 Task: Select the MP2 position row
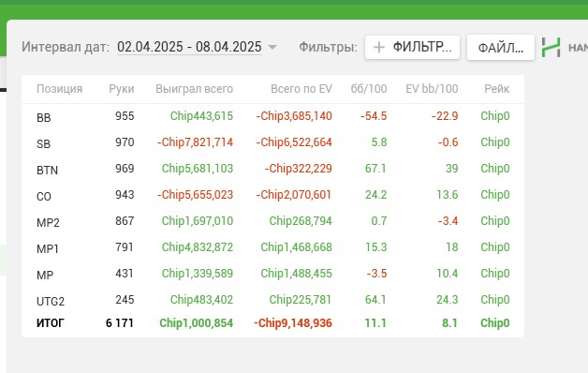273,222
